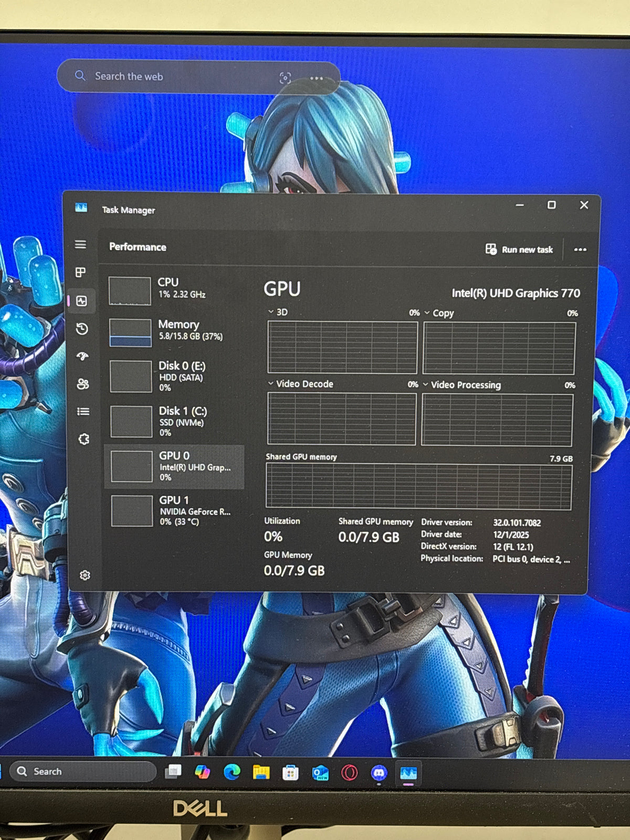Screen dimensions: 630x840
Task: Open the App history sidebar icon
Action: coord(82,329)
